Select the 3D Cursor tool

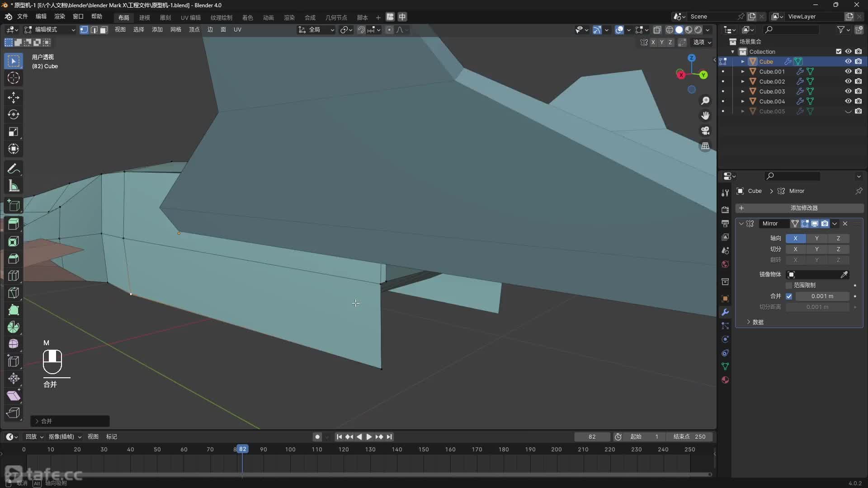pyautogui.click(x=13, y=78)
